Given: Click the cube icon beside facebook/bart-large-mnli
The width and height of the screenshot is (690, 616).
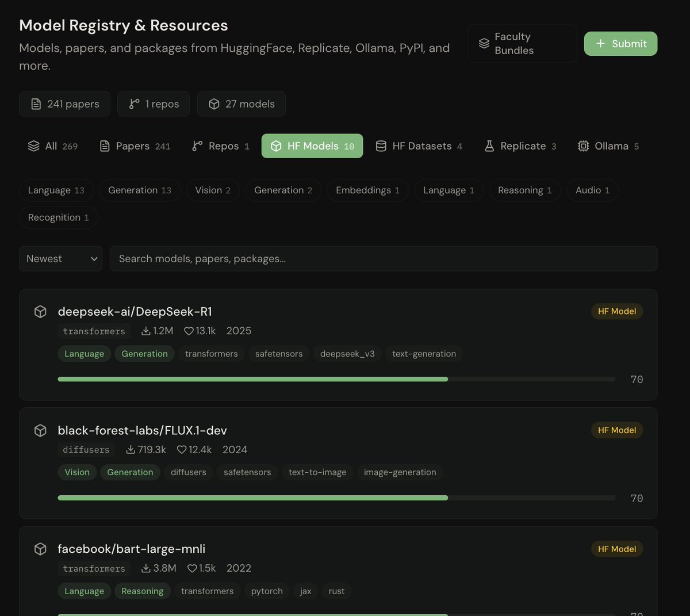Looking at the screenshot, I should [x=40, y=549].
